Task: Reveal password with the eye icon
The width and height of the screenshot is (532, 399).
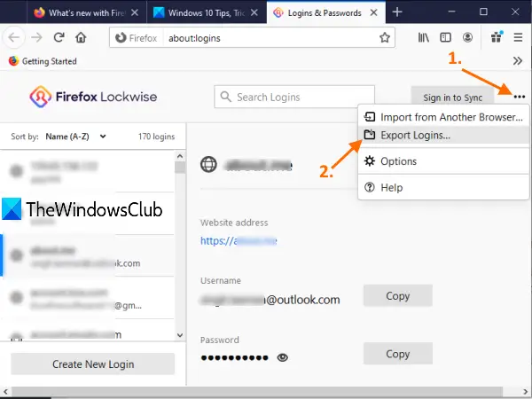Action: 283,357
